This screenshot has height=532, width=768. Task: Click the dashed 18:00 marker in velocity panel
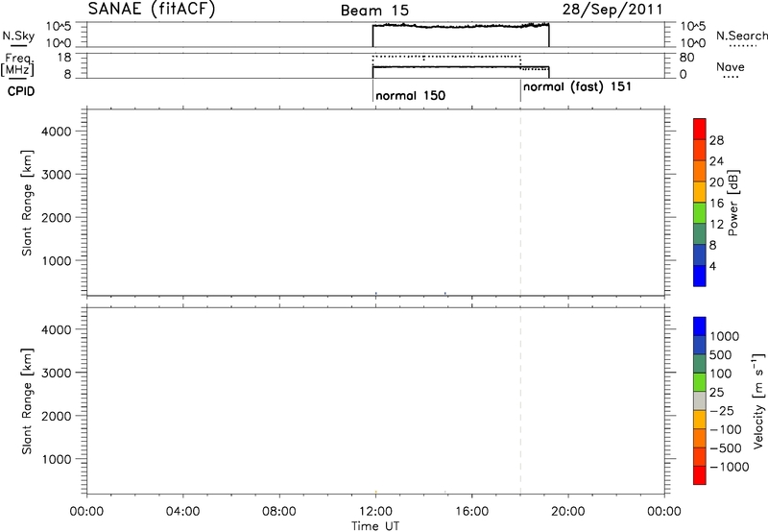pos(520,401)
